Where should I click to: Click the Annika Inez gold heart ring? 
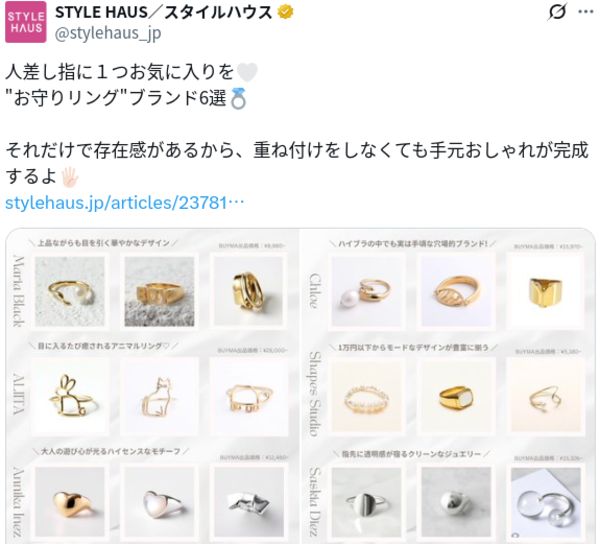click(70, 502)
